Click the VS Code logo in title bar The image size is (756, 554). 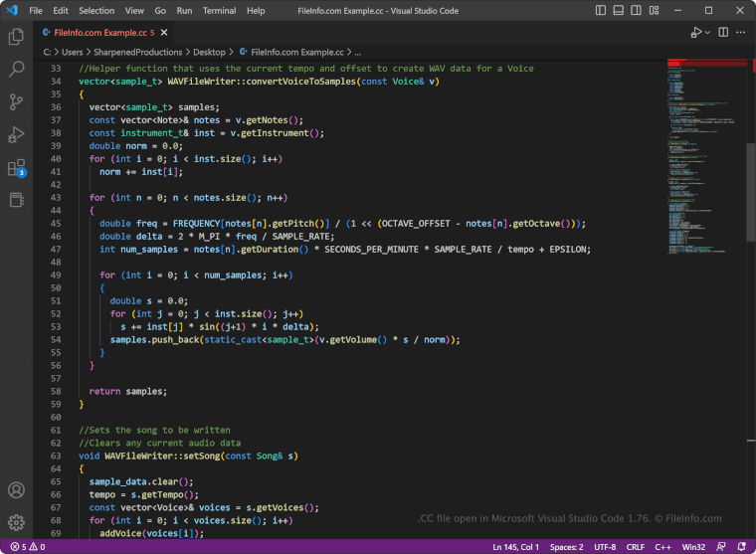pyautogui.click(x=12, y=10)
